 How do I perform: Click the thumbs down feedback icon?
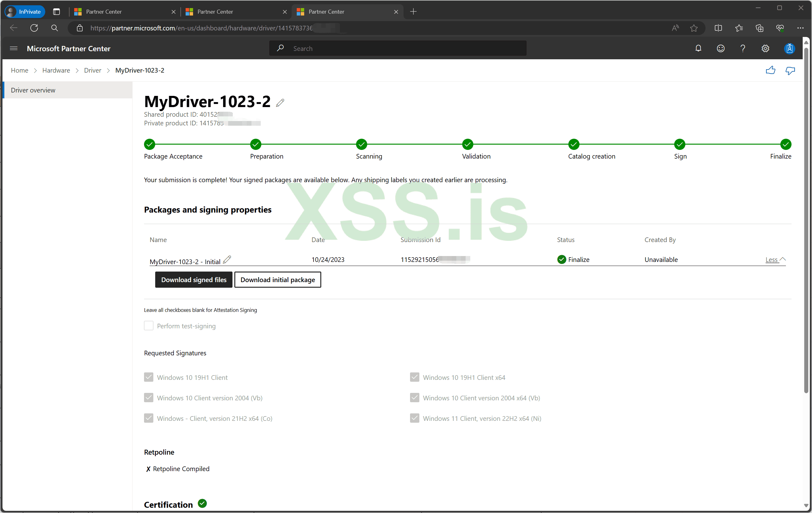coord(790,70)
